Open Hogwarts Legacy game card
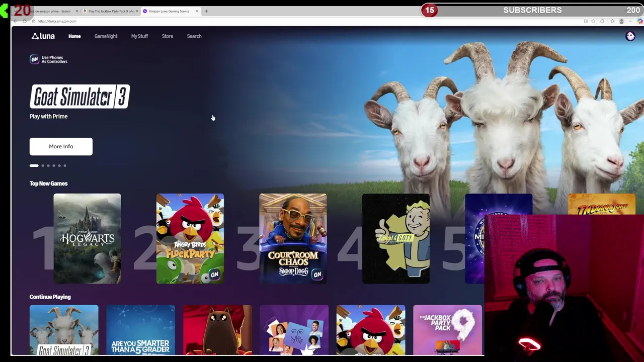This screenshot has width=644, height=362. (87, 238)
